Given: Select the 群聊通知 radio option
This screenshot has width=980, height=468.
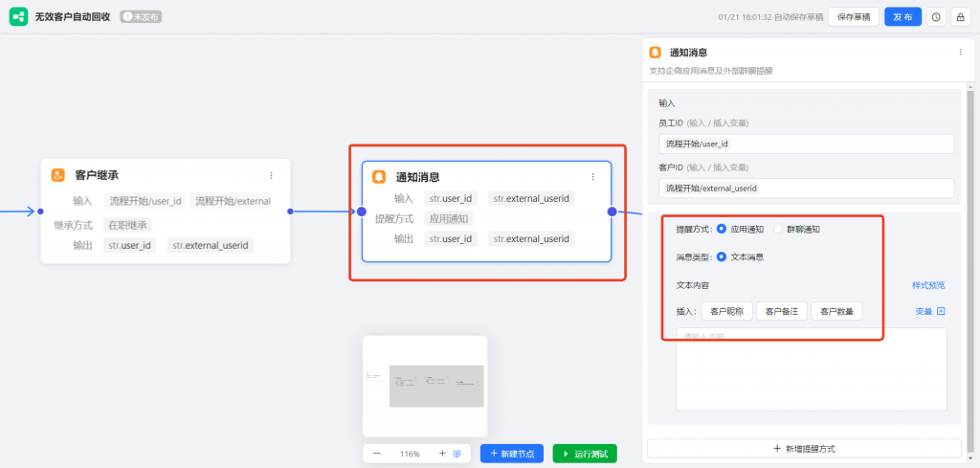Looking at the screenshot, I should click(777, 229).
